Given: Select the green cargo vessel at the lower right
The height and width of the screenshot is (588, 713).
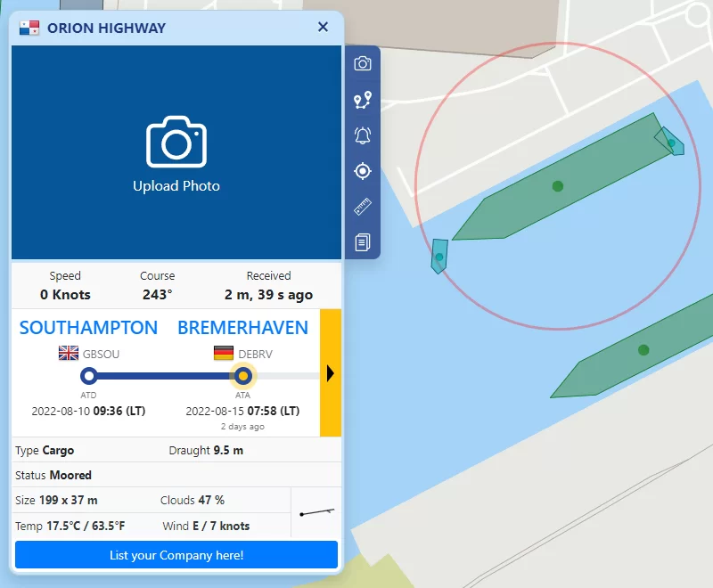Looking at the screenshot, I should 643,350.
